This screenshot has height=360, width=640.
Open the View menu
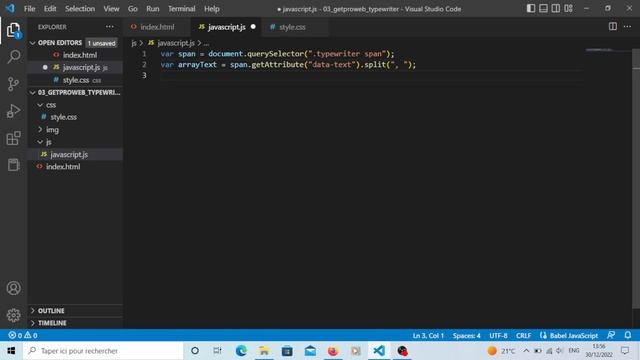pos(111,9)
